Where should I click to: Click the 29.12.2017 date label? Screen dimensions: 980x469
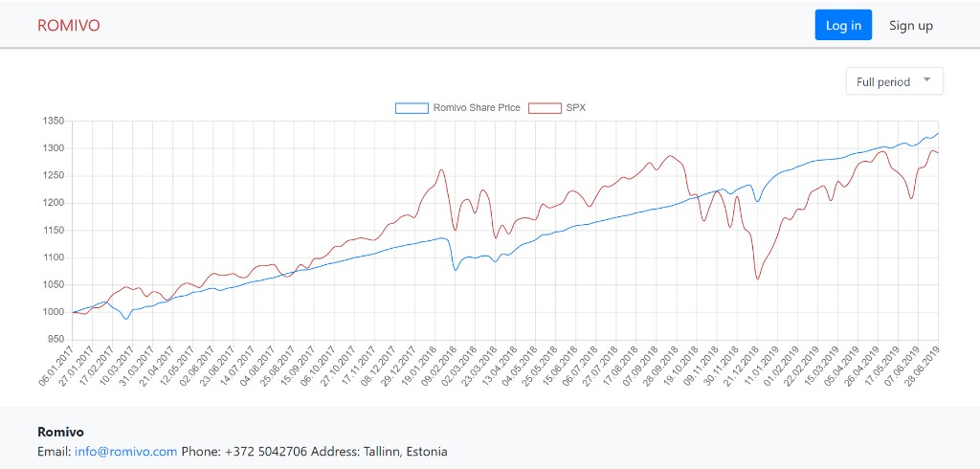[399, 367]
